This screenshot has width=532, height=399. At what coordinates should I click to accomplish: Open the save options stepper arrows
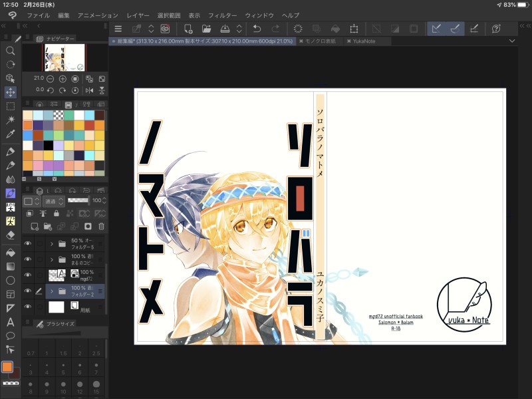point(239,29)
